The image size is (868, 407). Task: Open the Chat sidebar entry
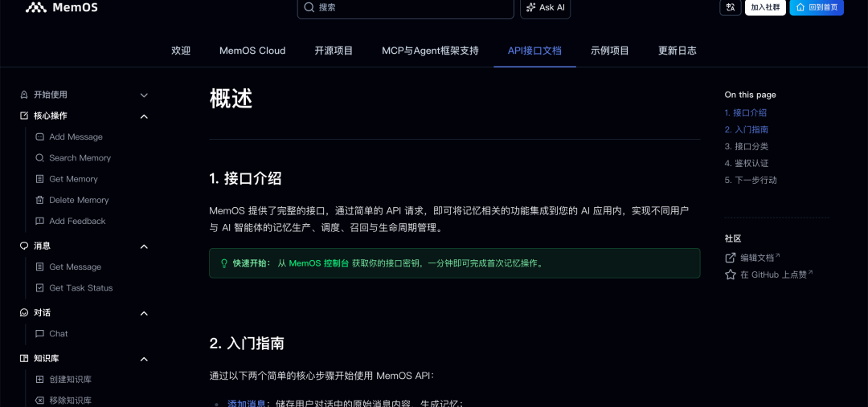pyautogui.click(x=58, y=333)
